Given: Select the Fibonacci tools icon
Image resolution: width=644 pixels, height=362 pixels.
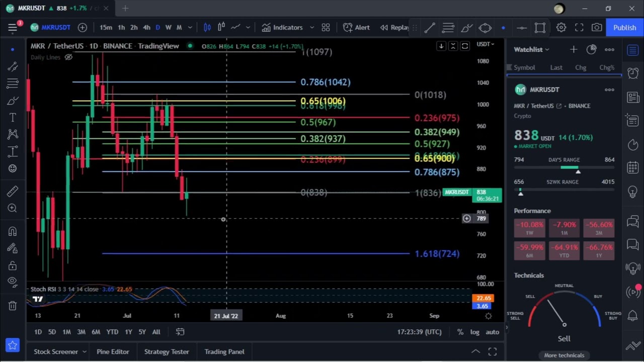Looking at the screenshot, I should tap(13, 83).
